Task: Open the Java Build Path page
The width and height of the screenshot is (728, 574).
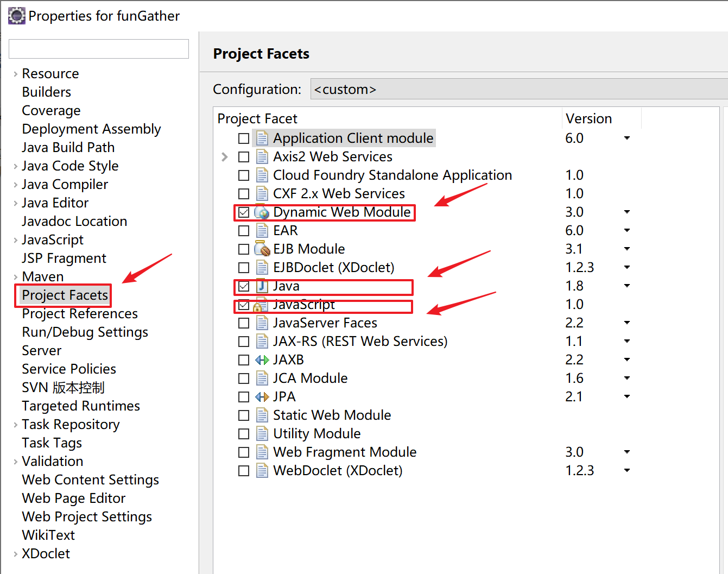Action: (68, 148)
